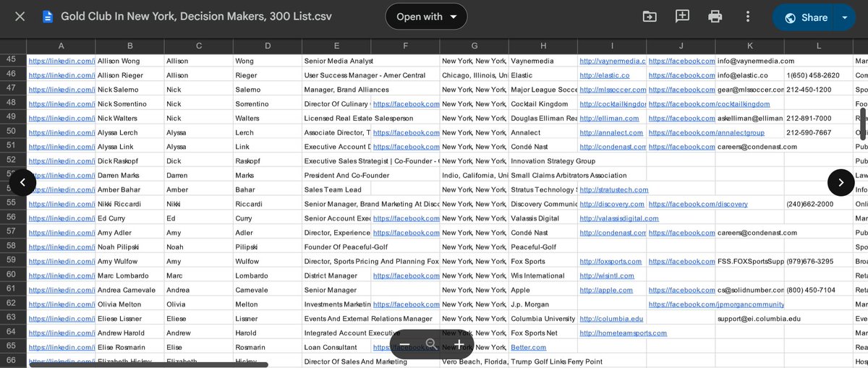Open the elliman.com website link
This screenshot has height=368, width=868.
[609, 119]
